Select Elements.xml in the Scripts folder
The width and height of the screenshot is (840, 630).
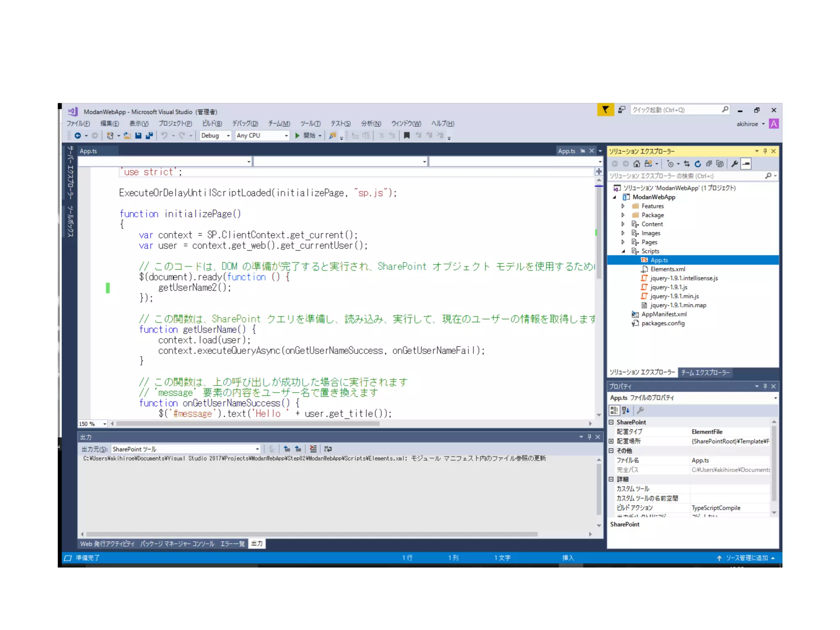coord(667,269)
